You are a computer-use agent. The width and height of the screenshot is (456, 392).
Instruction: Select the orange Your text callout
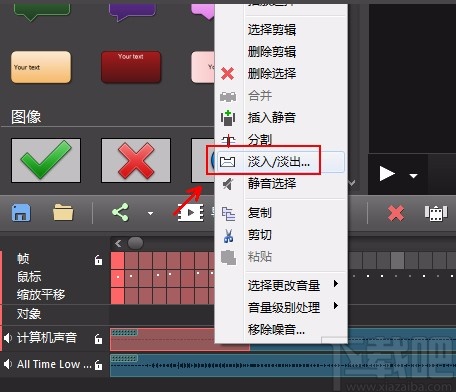pyautogui.click(x=41, y=67)
